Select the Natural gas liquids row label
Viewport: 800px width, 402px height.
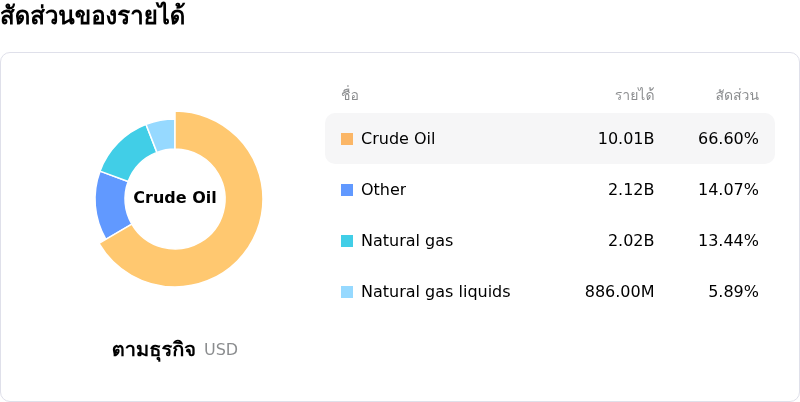[x=435, y=292]
